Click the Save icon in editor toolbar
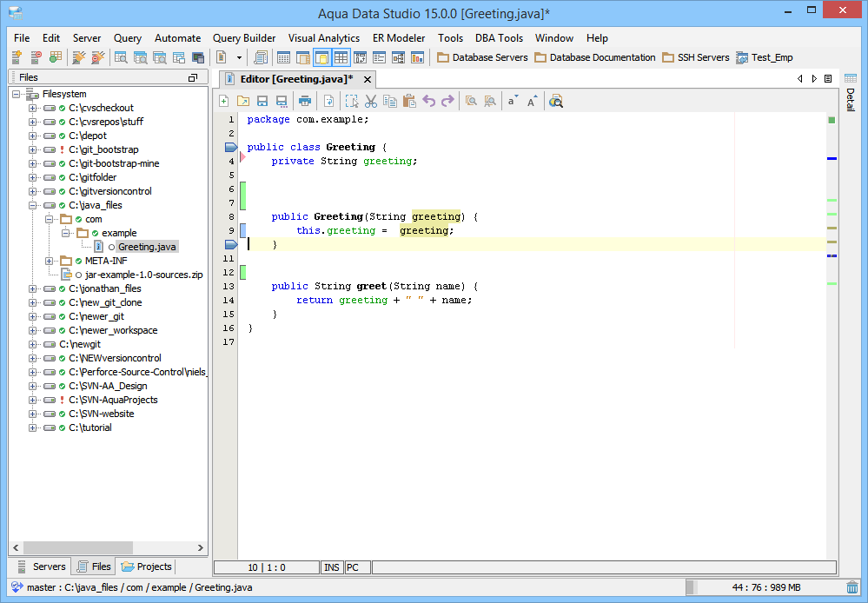This screenshot has width=868, height=603. pos(262,102)
